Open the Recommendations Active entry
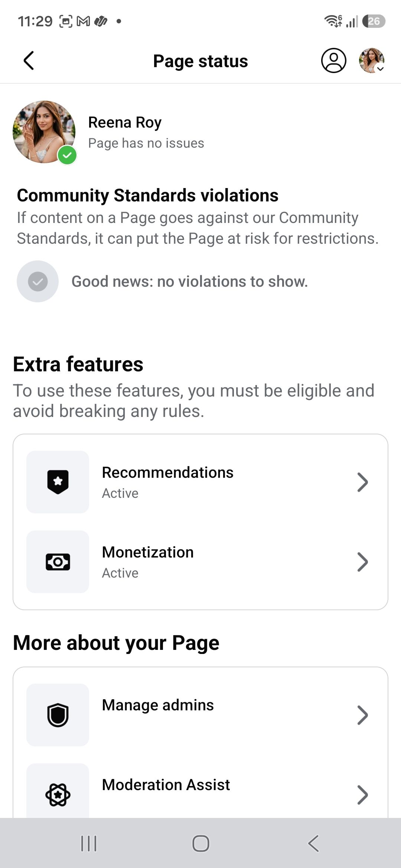Image resolution: width=401 pixels, height=868 pixels. click(x=200, y=482)
